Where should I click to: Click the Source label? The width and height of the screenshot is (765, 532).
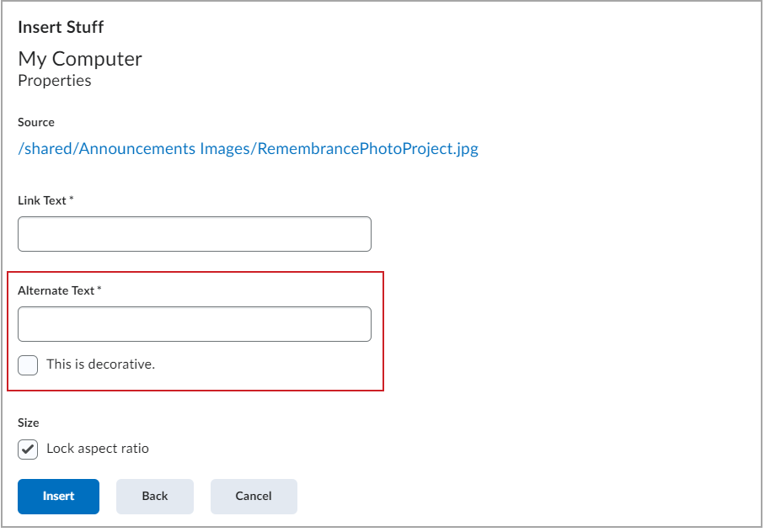coord(35,122)
